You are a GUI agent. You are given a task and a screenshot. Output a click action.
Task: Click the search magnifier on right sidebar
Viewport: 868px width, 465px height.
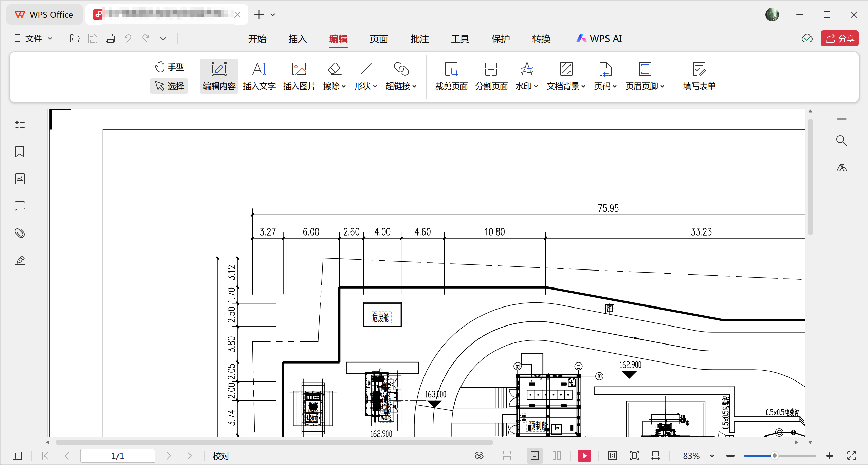click(842, 141)
